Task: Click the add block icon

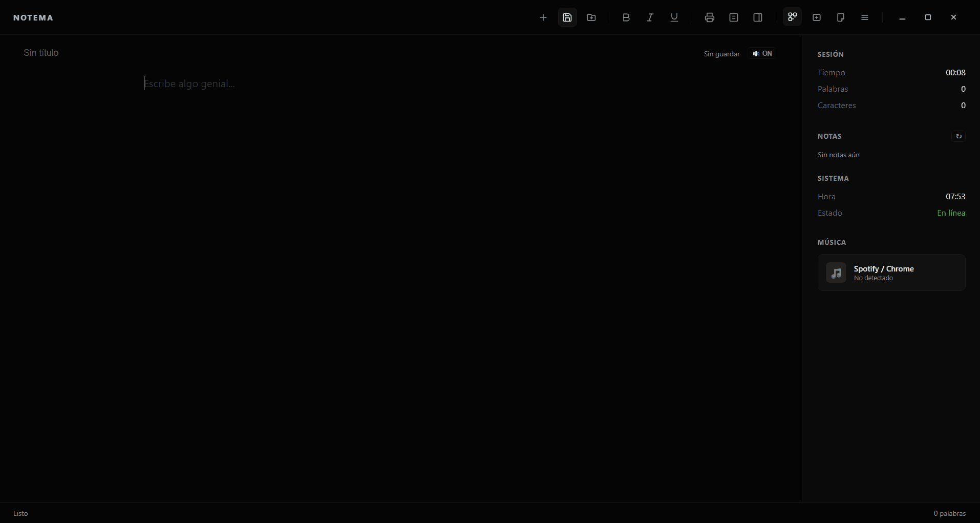Action: tap(816, 17)
